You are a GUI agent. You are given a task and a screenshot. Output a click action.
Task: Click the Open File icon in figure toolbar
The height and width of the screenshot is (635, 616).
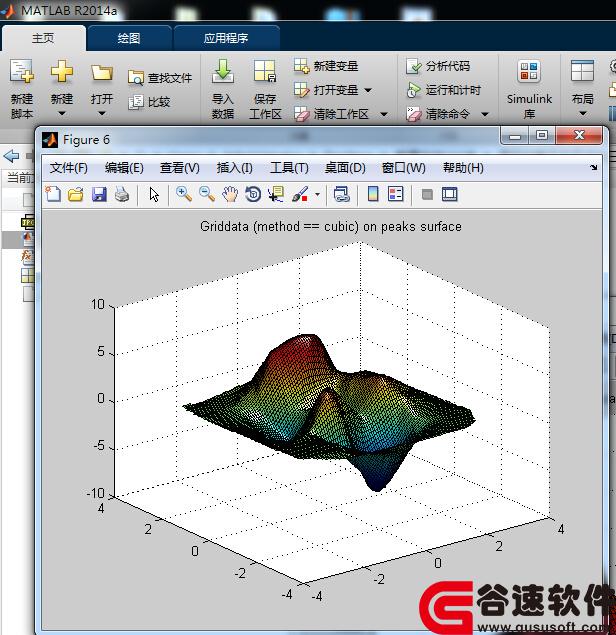tap(76, 194)
